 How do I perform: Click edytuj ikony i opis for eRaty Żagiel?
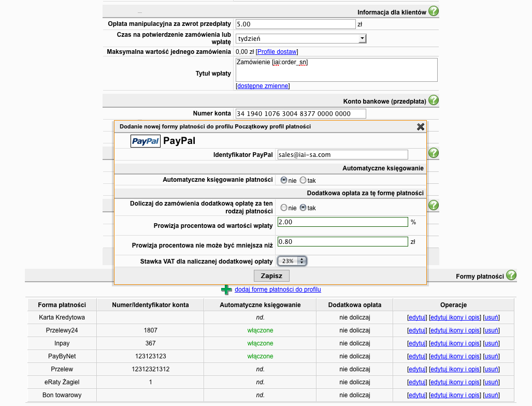pos(455,382)
